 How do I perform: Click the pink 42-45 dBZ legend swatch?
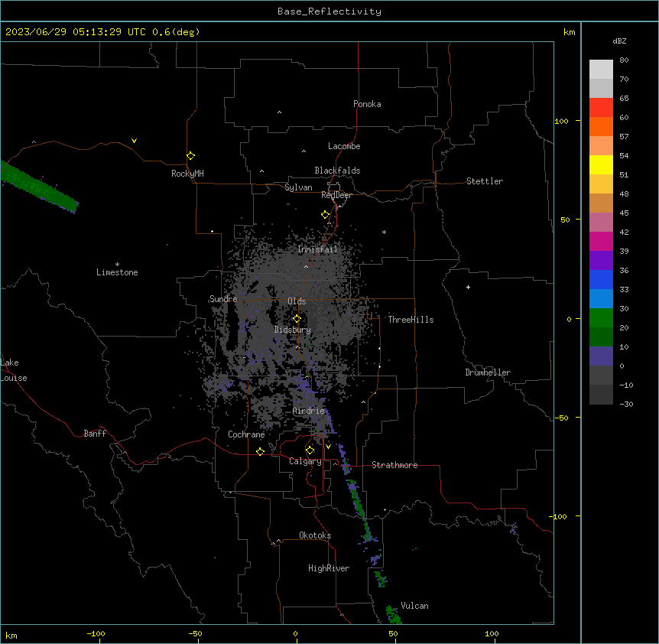point(601,222)
